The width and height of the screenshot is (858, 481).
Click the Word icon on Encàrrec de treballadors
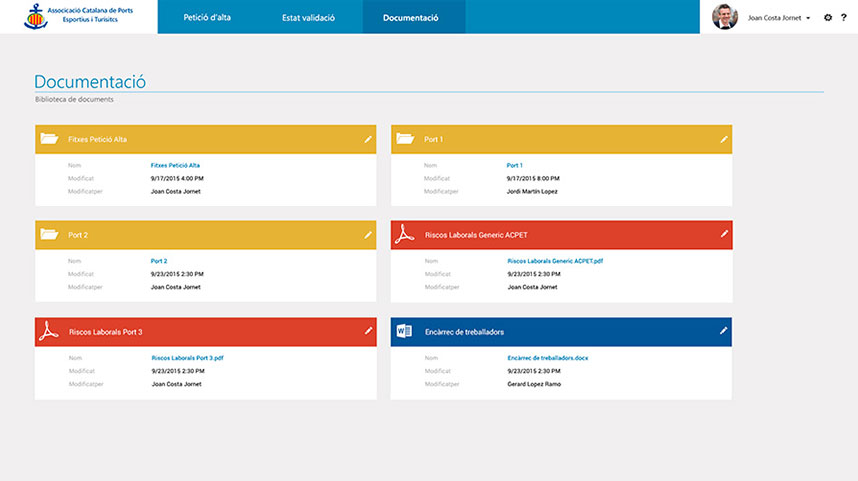click(x=404, y=331)
